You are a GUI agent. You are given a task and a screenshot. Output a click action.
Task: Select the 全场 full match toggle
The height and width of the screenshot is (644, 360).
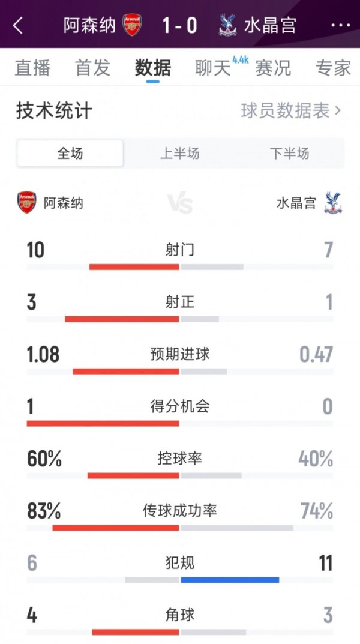pos(69,154)
